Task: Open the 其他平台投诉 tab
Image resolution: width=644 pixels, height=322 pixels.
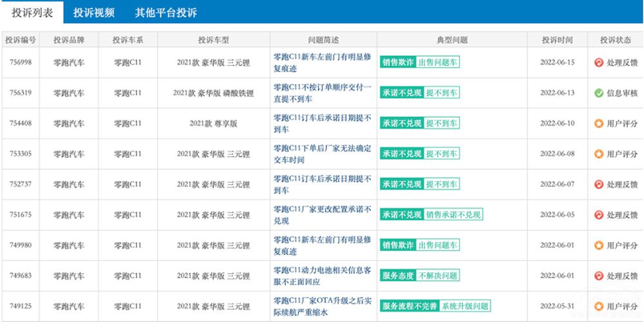Action: coord(166,12)
